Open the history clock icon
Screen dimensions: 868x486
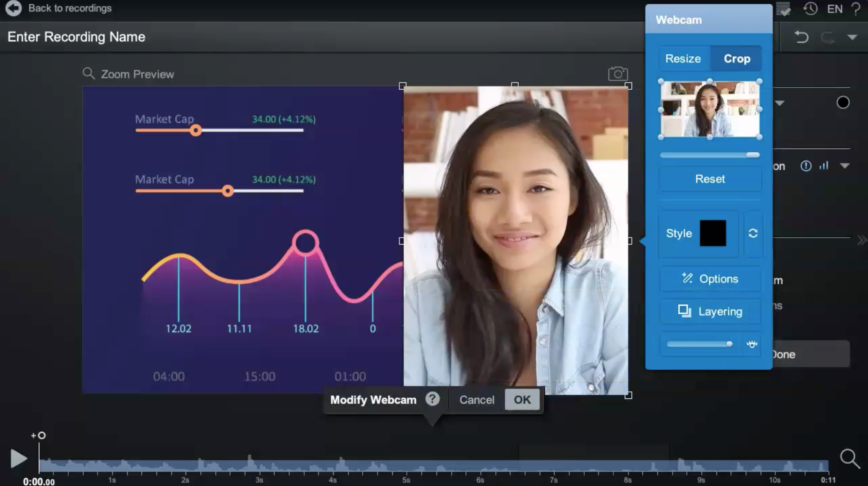[x=810, y=8]
